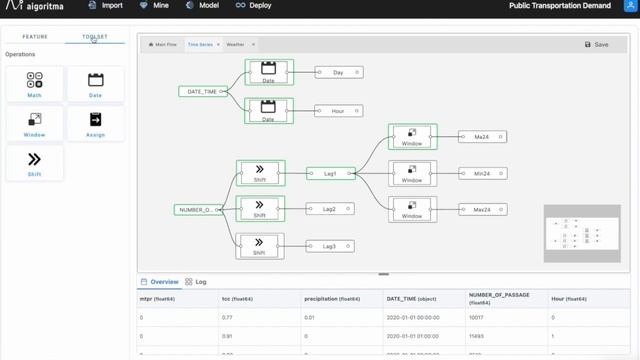Select the Shift operation tool
This screenshot has width=640, height=360.
point(35,163)
